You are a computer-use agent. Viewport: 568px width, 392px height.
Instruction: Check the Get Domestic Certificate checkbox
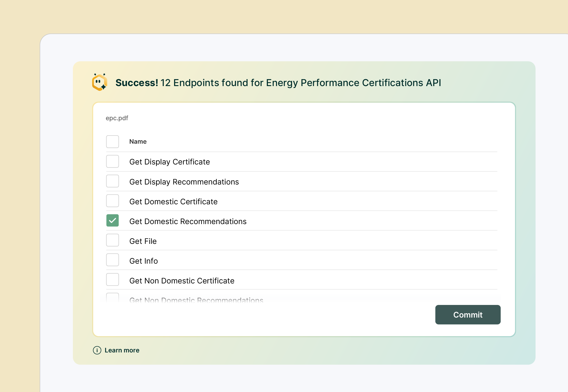[113, 201]
